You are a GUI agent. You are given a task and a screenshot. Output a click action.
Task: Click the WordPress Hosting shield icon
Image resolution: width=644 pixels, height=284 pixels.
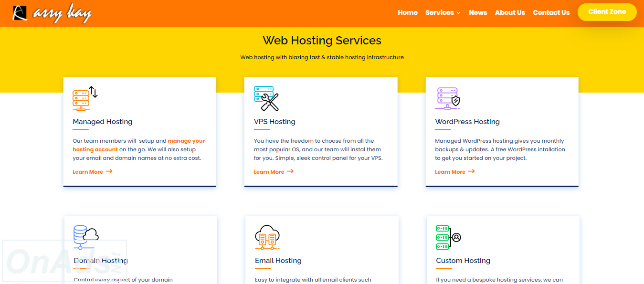click(x=447, y=98)
